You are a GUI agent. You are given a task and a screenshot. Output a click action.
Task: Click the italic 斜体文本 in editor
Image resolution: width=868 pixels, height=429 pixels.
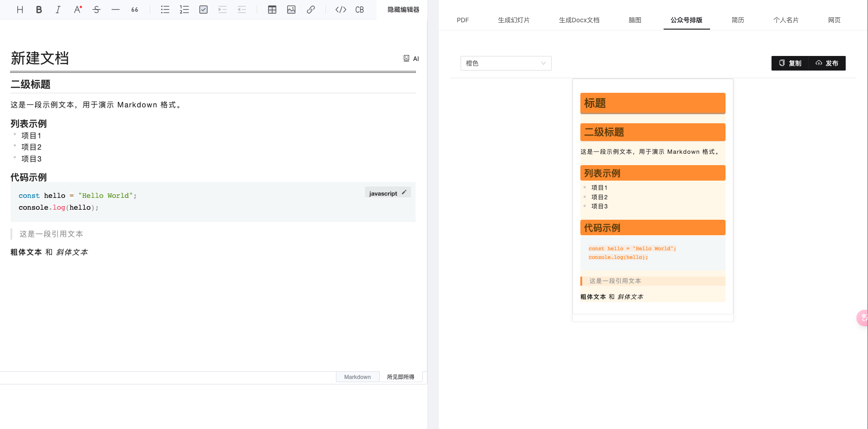(x=72, y=252)
